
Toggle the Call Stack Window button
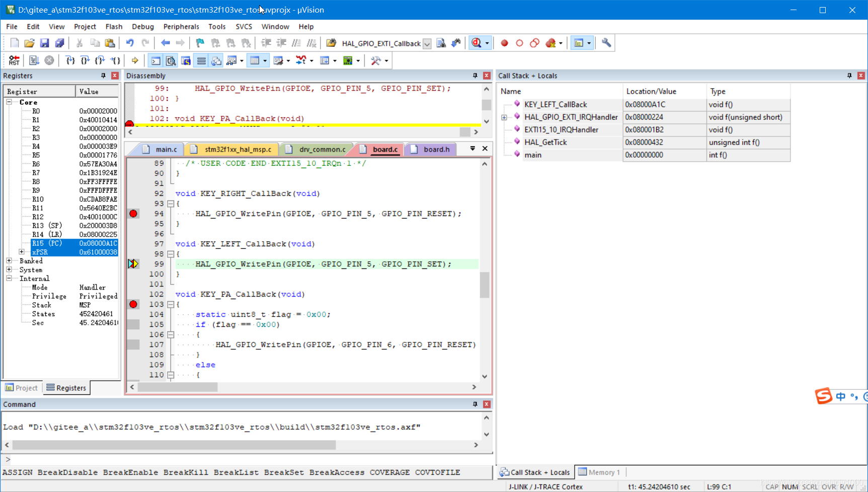[x=216, y=60]
